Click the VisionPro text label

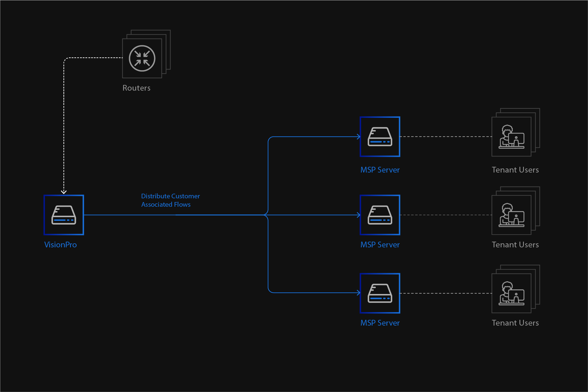(60, 245)
